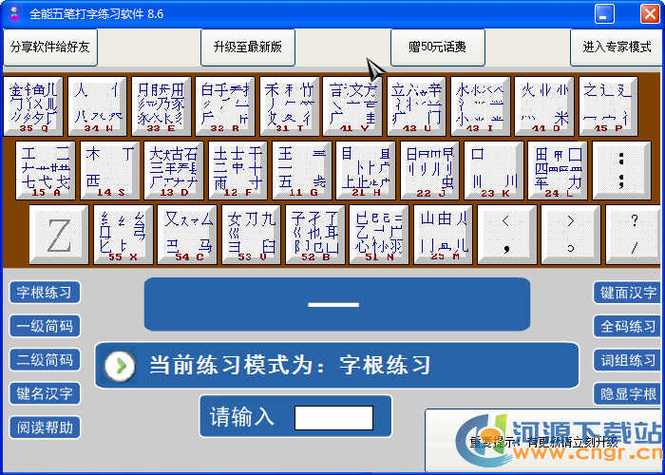Click the S key showing 木 radical

[x=110, y=171]
